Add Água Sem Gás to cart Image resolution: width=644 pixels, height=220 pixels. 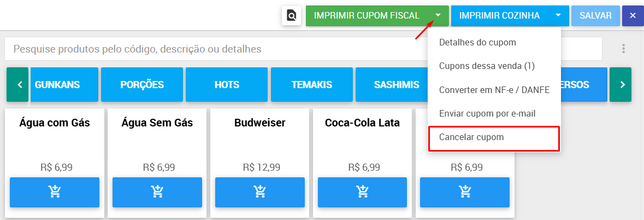tap(157, 192)
